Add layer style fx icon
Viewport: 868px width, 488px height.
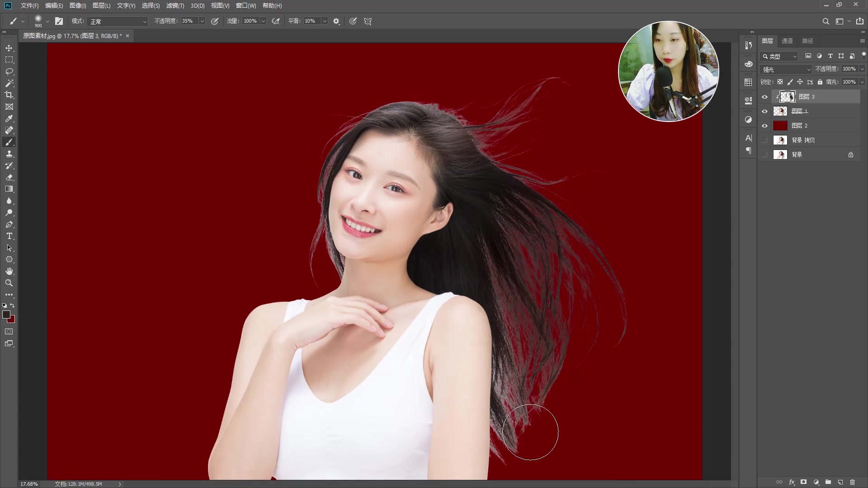(x=792, y=482)
